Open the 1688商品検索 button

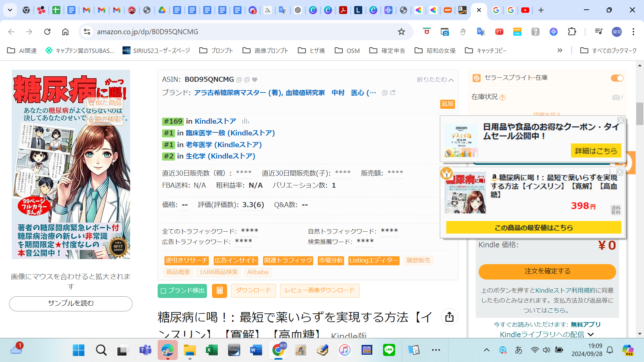[x=218, y=272]
